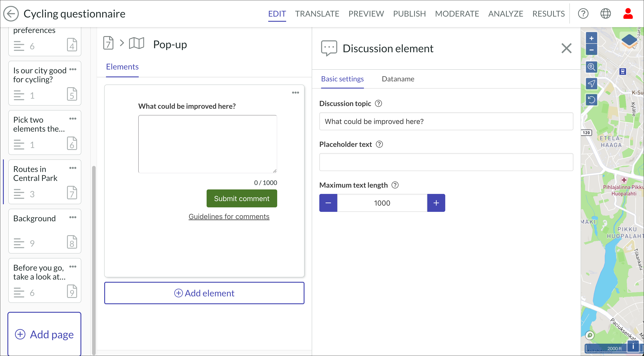Show help for Maximum text length
The image size is (644, 356).
point(395,185)
